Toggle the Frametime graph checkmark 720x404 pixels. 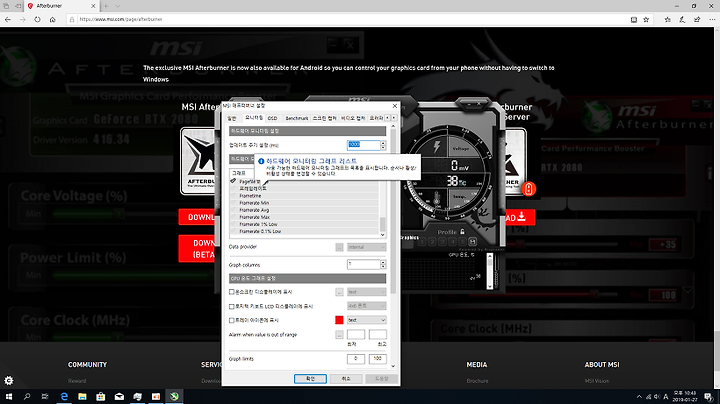[233, 196]
